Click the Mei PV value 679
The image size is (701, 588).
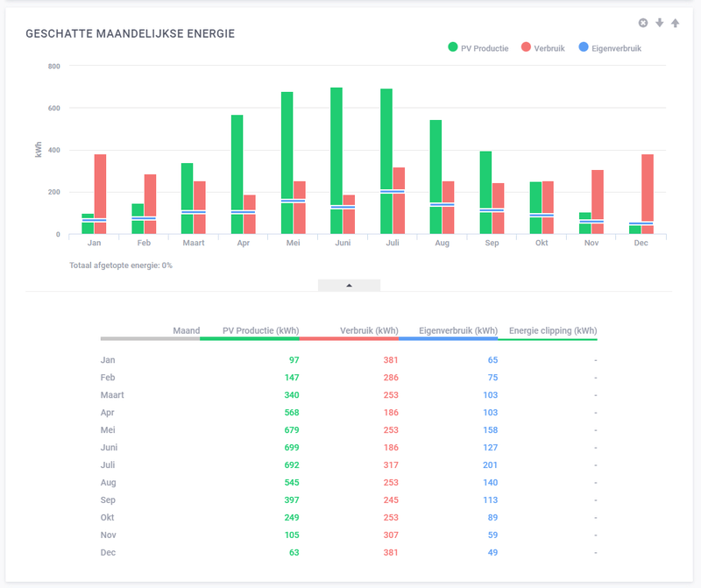(291, 430)
